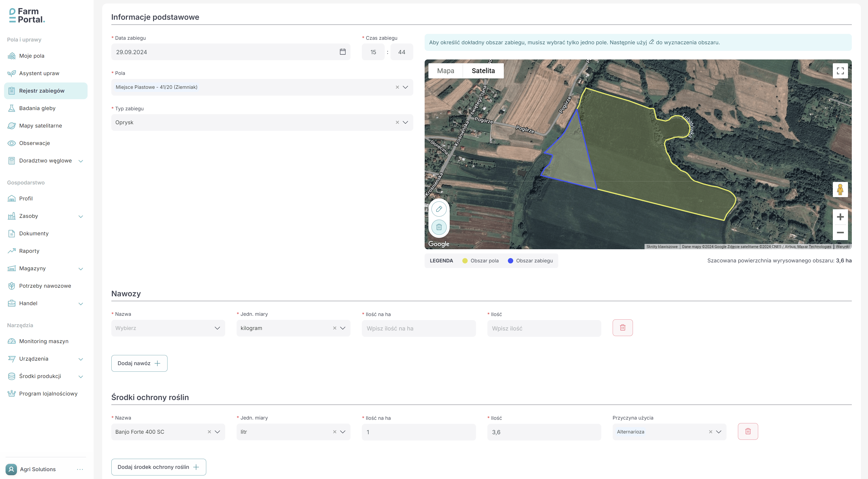Image resolution: width=868 pixels, height=479 pixels.
Task: Go to Rejestr zabiegów
Action: [46, 91]
